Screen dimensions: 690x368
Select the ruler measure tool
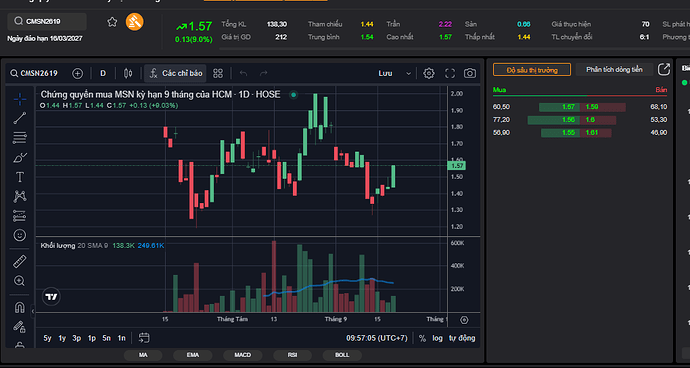20,261
